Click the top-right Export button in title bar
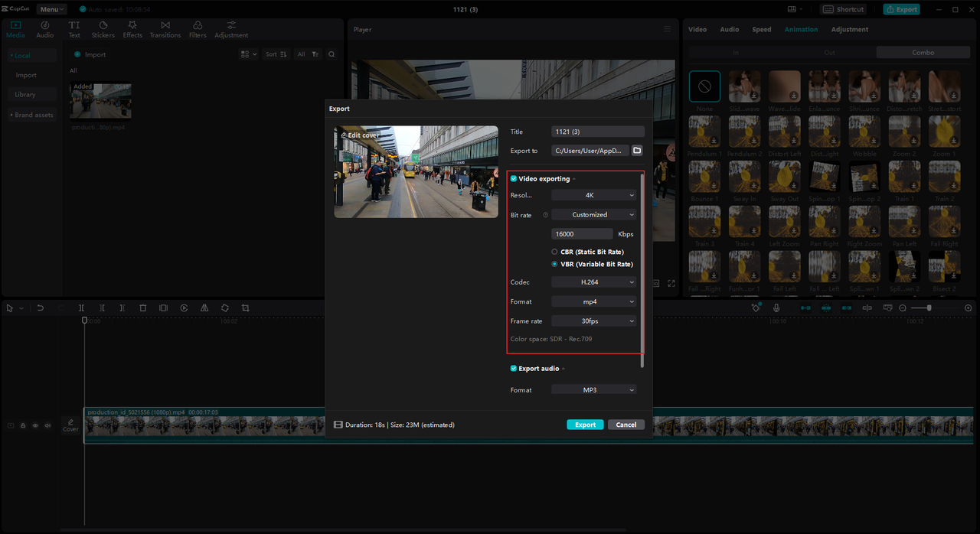980x534 pixels. [901, 9]
